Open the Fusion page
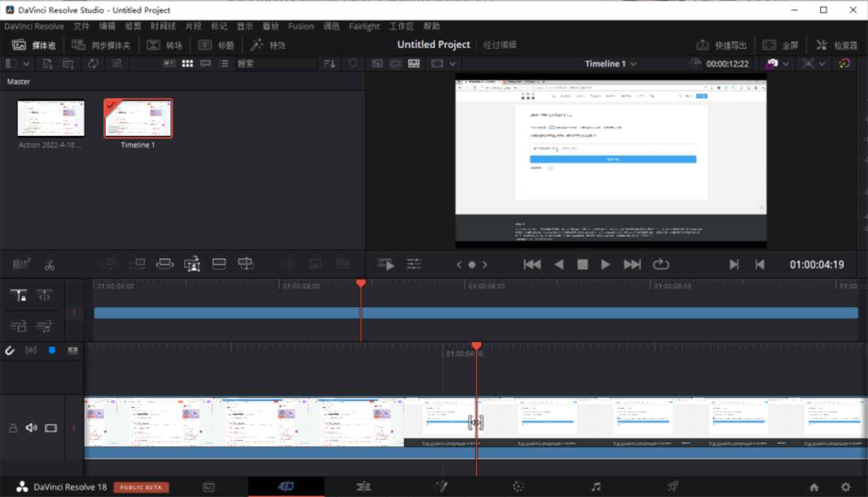Image resolution: width=868 pixels, height=497 pixels. (x=441, y=487)
